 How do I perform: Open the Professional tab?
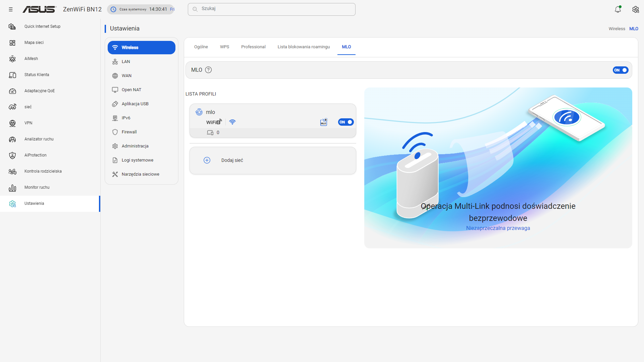253,47
